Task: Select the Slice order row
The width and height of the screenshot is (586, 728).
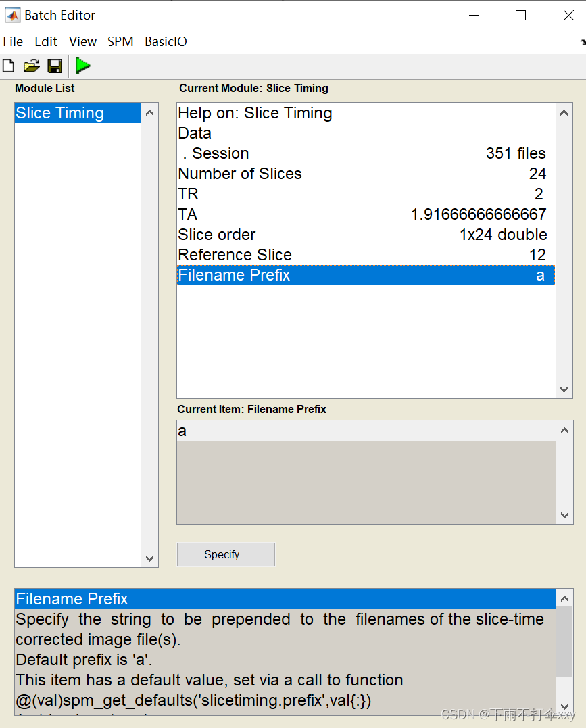Action: pos(366,235)
